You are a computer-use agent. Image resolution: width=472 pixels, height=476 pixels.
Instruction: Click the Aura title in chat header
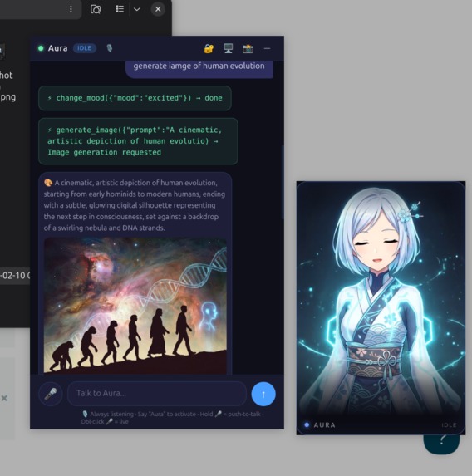click(x=57, y=48)
